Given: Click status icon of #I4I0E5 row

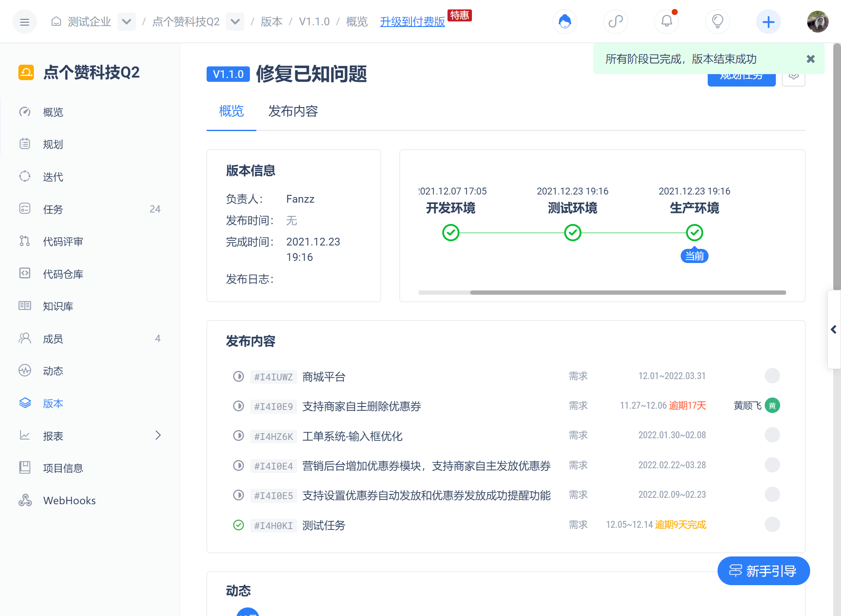Looking at the screenshot, I should point(238,496).
